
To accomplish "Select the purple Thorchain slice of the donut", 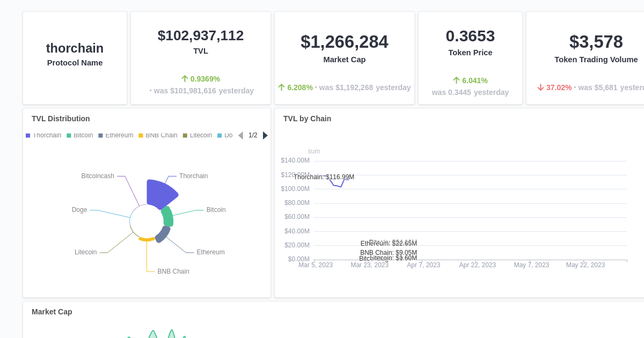I will tap(159, 193).
